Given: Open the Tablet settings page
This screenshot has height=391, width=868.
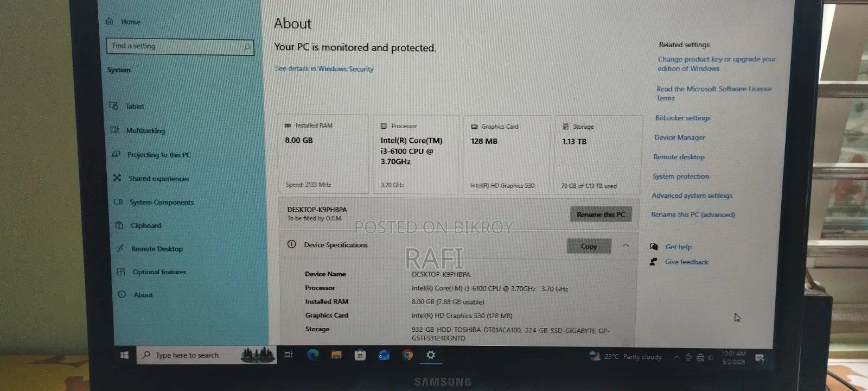Looking at the screenshot, I should click(x=135, y=106).
